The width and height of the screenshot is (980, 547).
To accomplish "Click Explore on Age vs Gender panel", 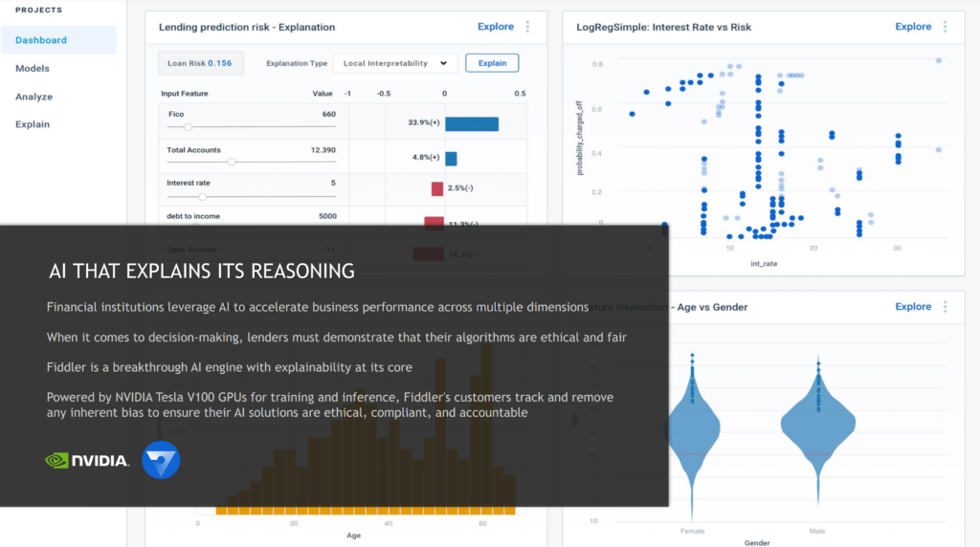I will tap(913, 307).
